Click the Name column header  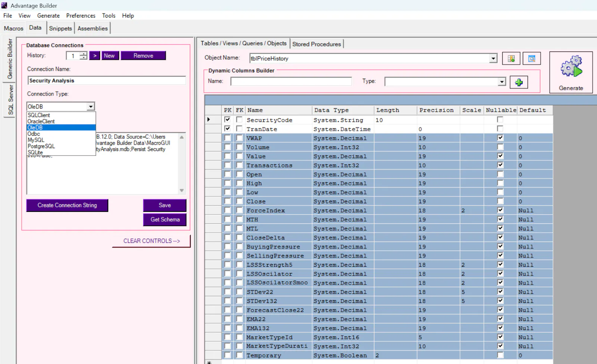278,110
